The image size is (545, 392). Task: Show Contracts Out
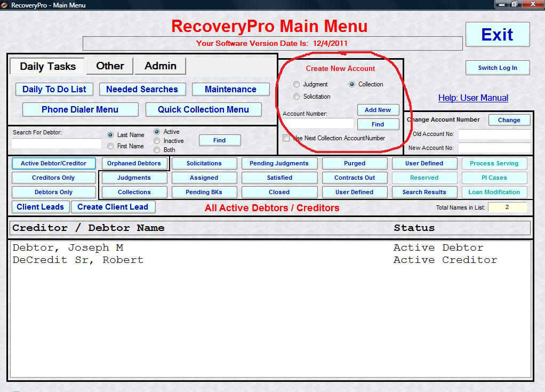[355, 178]
